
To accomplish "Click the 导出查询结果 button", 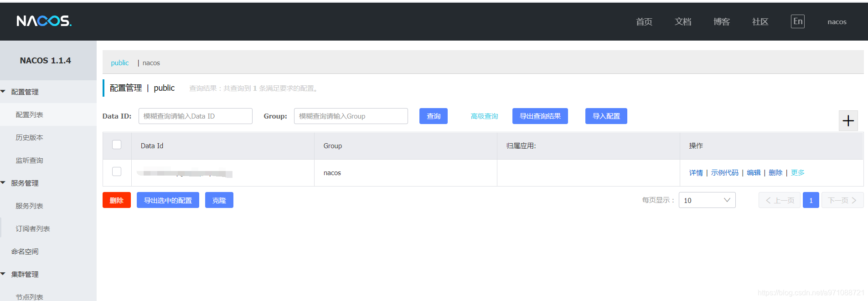I will 540,116.
